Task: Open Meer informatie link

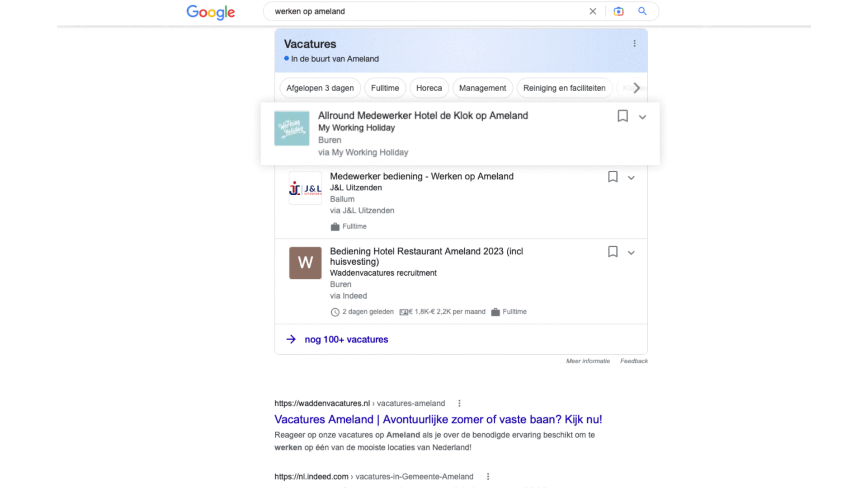Action: point(588,361)
